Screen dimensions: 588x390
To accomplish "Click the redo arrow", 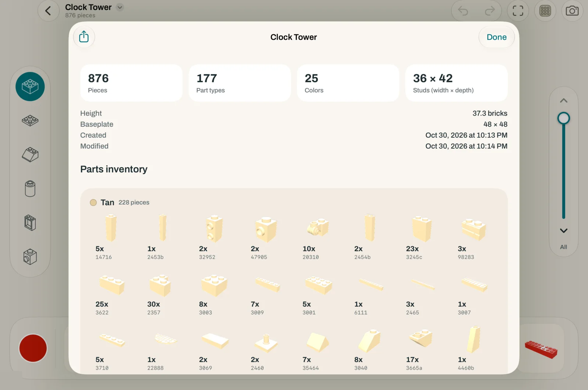I will 490,11.
